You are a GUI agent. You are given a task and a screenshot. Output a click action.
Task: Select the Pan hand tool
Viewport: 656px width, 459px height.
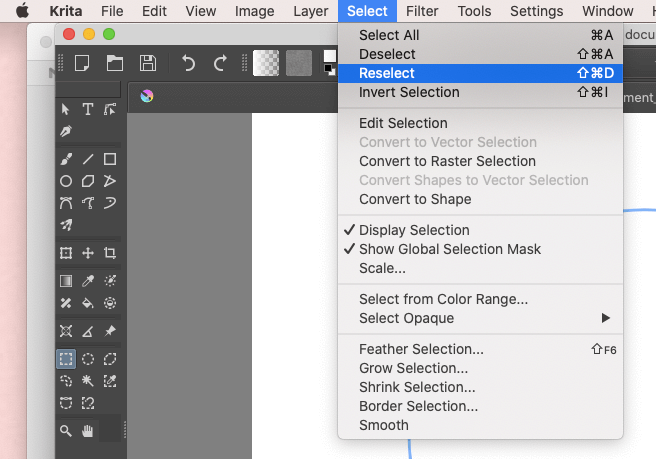click(x=88, y=431)
